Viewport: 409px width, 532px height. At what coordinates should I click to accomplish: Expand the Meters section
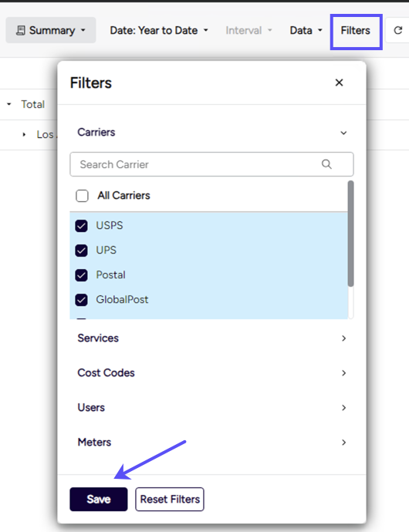211,442
